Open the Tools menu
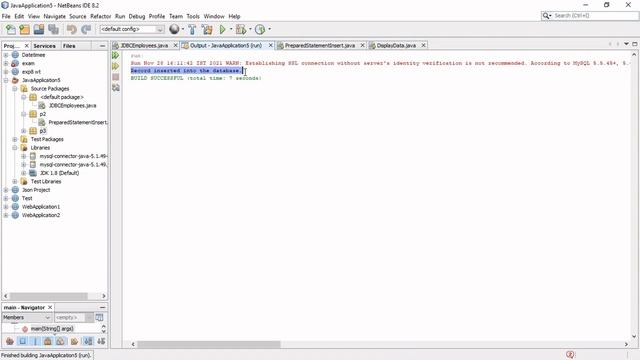This screenshot has width=640, height=360. (x=193, y=16)
